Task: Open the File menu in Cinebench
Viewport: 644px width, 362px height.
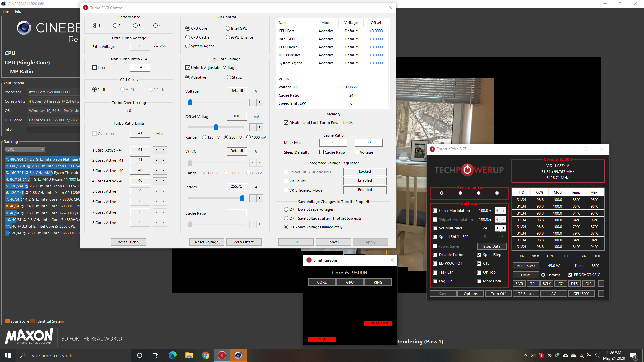Action: coord(6,11)
